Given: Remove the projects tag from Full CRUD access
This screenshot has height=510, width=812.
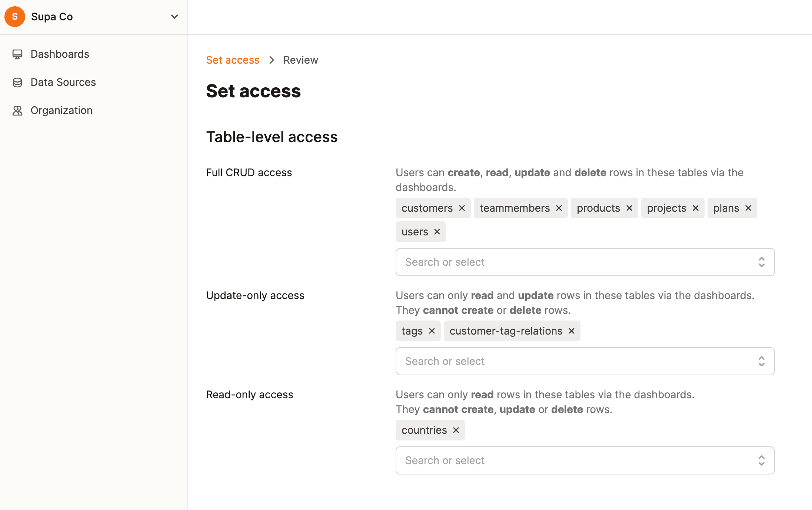Looking at the screenshot, I should 696,208.
